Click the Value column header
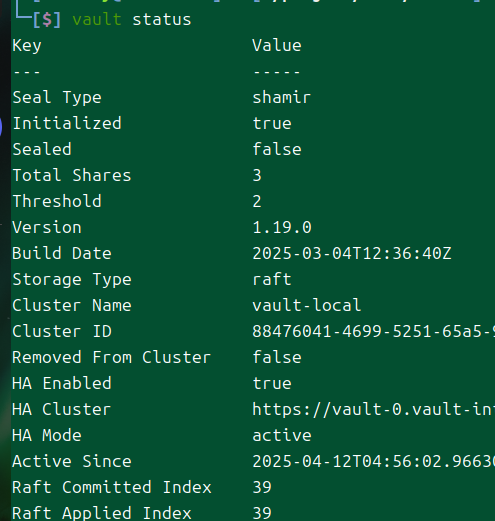Screen dimensions: 495x521 pyautogui.click(x=277, y=45)
